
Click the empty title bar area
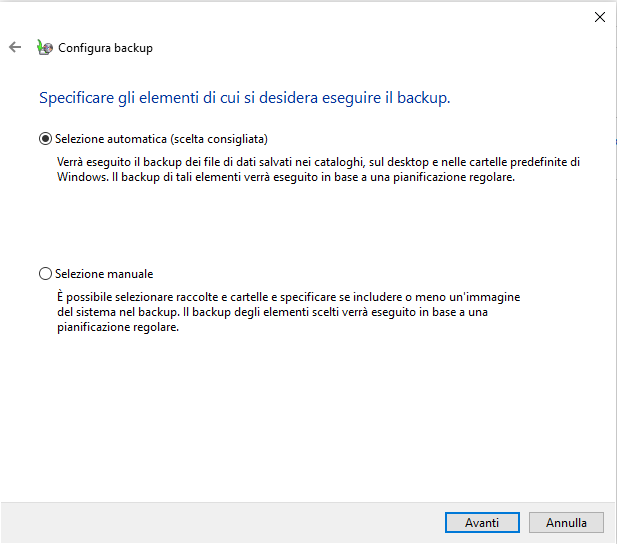[300, 16]
